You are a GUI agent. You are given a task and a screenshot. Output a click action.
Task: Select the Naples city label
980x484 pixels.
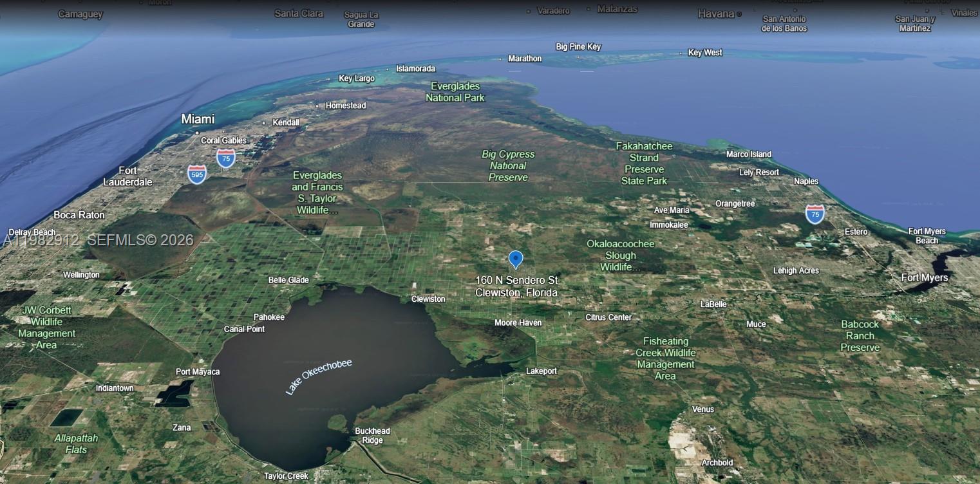coord(806,181)
